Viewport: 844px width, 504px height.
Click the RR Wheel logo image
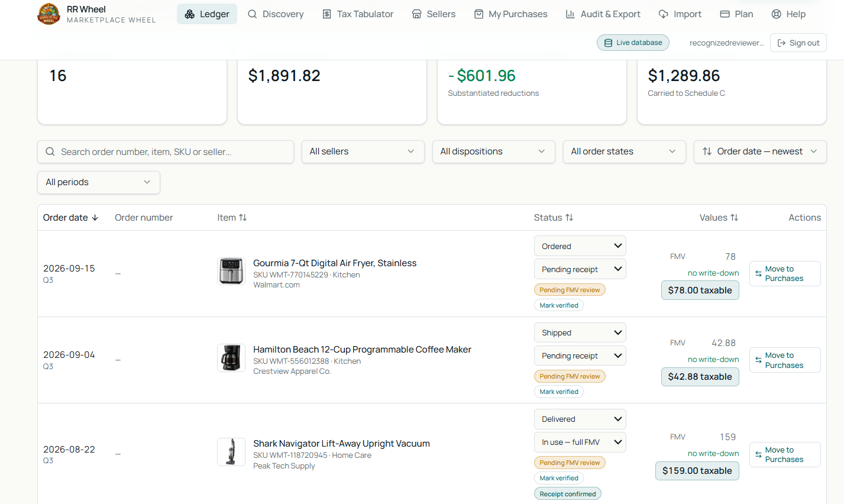click(x=49, y=14)
